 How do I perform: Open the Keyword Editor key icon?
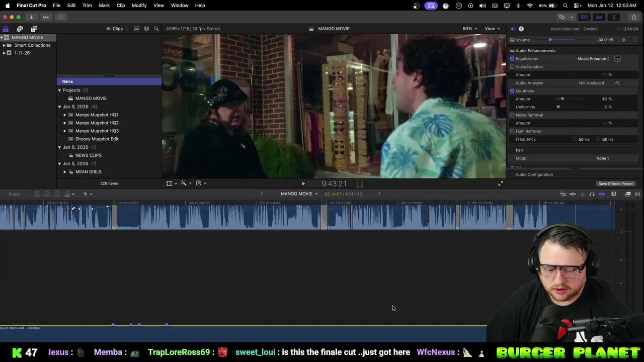point(46,17)
